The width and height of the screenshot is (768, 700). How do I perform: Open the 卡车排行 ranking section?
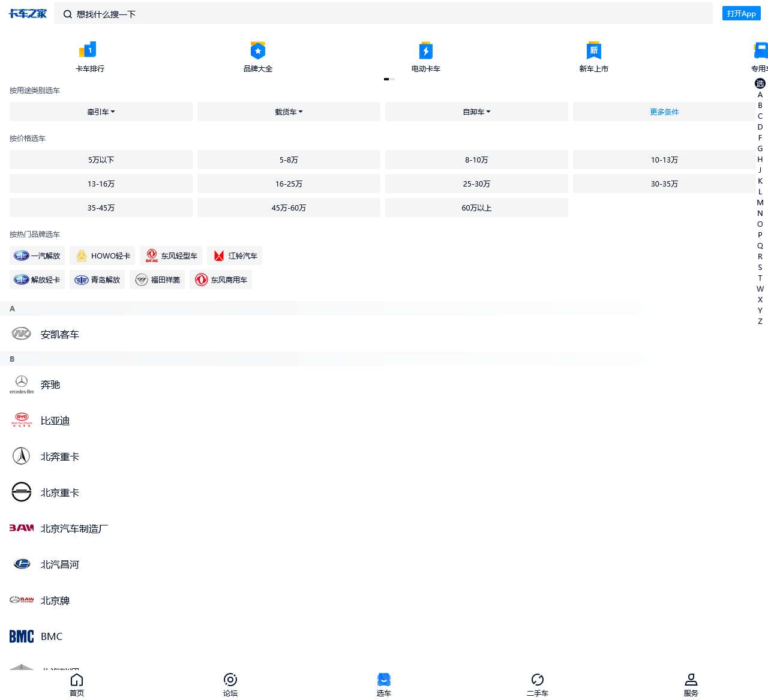click(89, 57)
